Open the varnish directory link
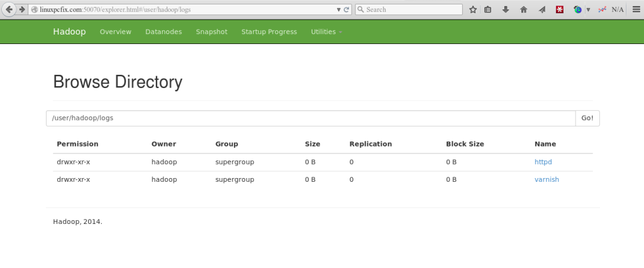 click(547, 179)
